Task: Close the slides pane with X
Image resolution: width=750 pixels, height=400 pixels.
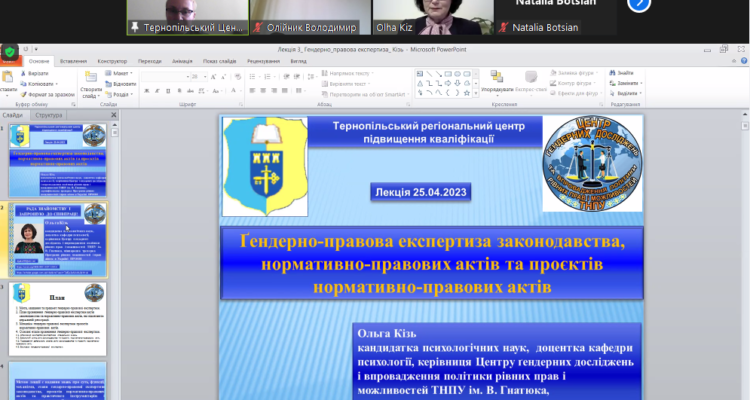Action: 114,115
